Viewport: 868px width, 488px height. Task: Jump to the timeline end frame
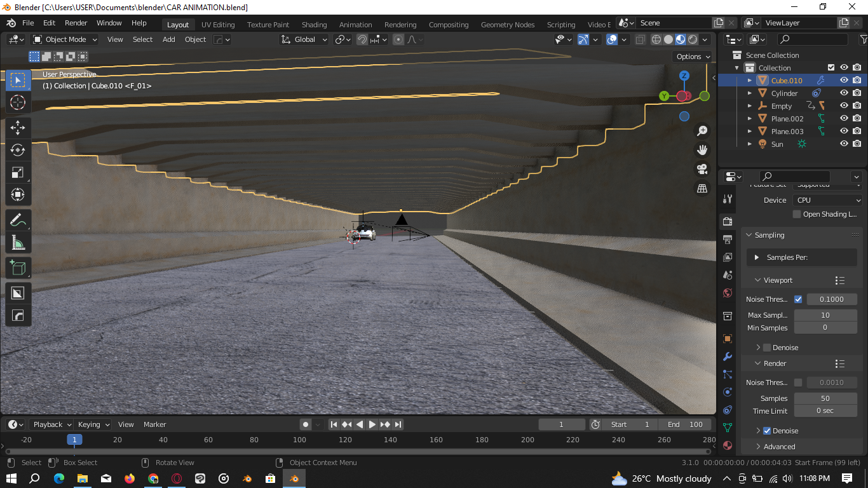398,424
